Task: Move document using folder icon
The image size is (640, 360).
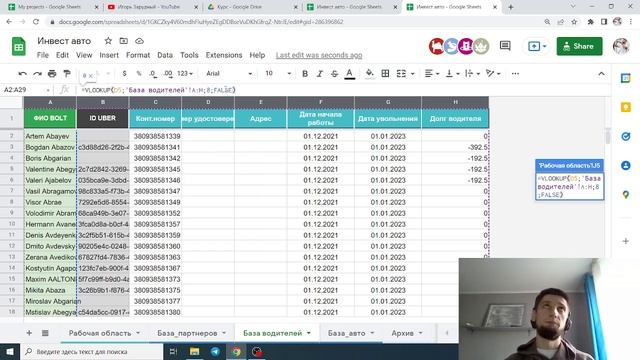Action: click(x=124, y=41)
